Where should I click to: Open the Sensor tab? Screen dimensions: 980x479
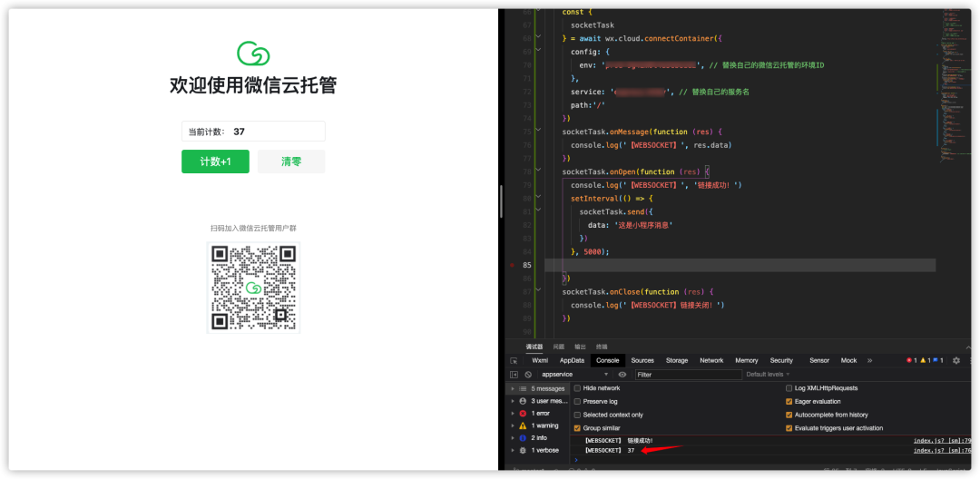click(x=819, y=360)
